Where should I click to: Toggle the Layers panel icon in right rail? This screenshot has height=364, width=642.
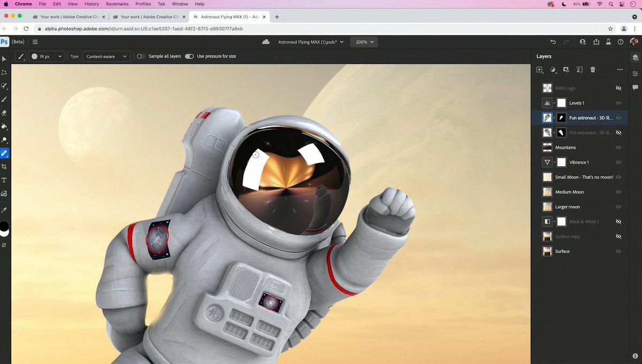635,57
